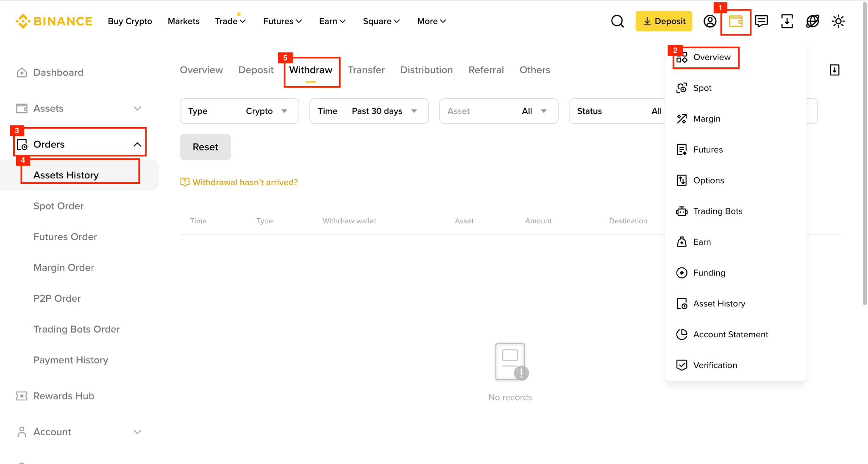This screenshot has height=464, width=868.
Task: Click the Verification check icon
Action: (682, 365)
